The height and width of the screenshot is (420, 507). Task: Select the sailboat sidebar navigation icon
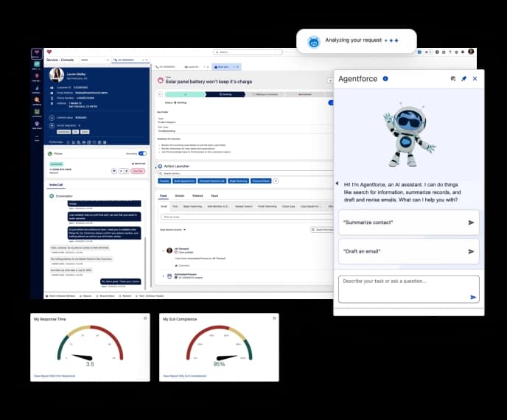pyautogui.click(x=37, y=88)
